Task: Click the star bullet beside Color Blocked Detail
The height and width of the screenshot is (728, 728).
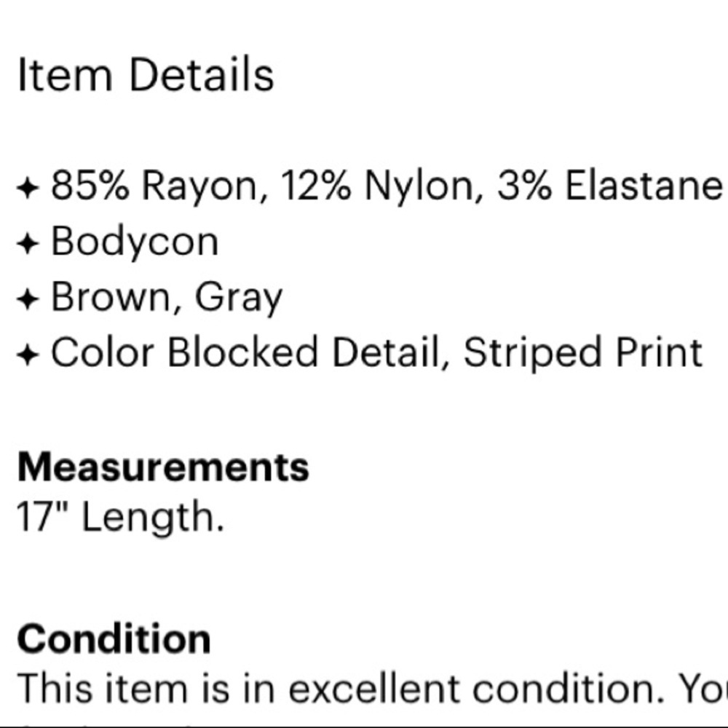Action: [27, 355]
